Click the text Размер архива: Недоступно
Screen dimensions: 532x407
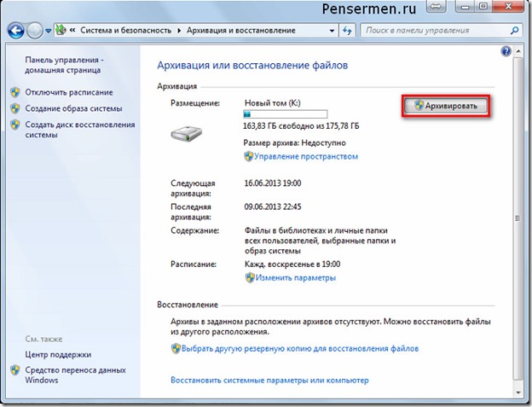click(x=294, y=142)
